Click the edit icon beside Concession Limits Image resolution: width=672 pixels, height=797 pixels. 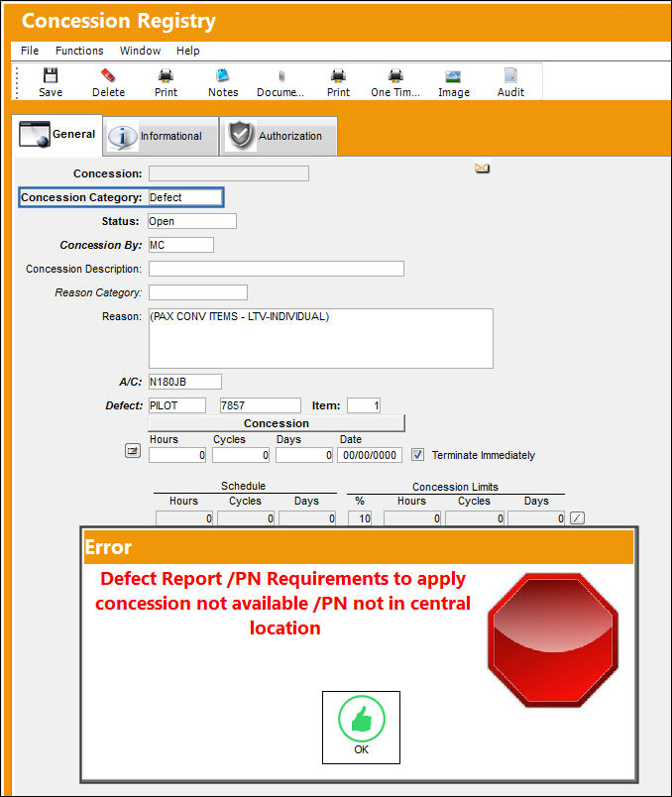(578, 517)
